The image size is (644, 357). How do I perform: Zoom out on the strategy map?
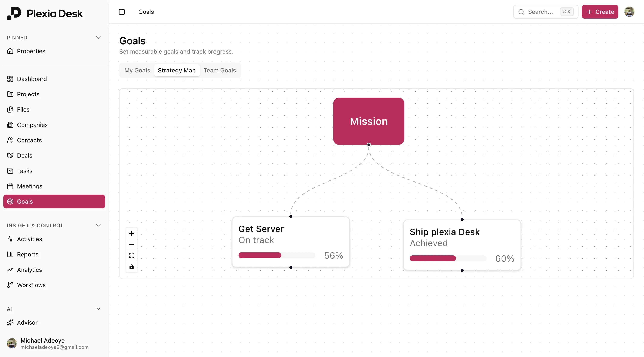pos(131,244)
